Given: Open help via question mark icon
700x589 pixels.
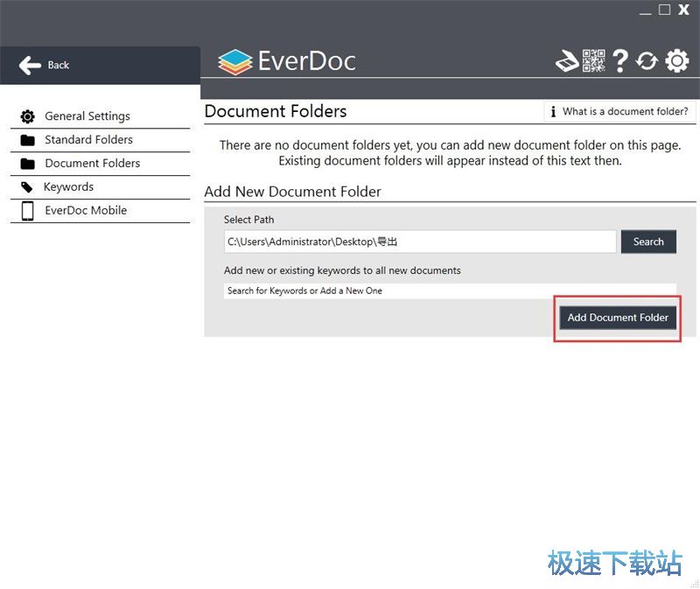Looking at the screenshot, I should click(x=620, y=60).
